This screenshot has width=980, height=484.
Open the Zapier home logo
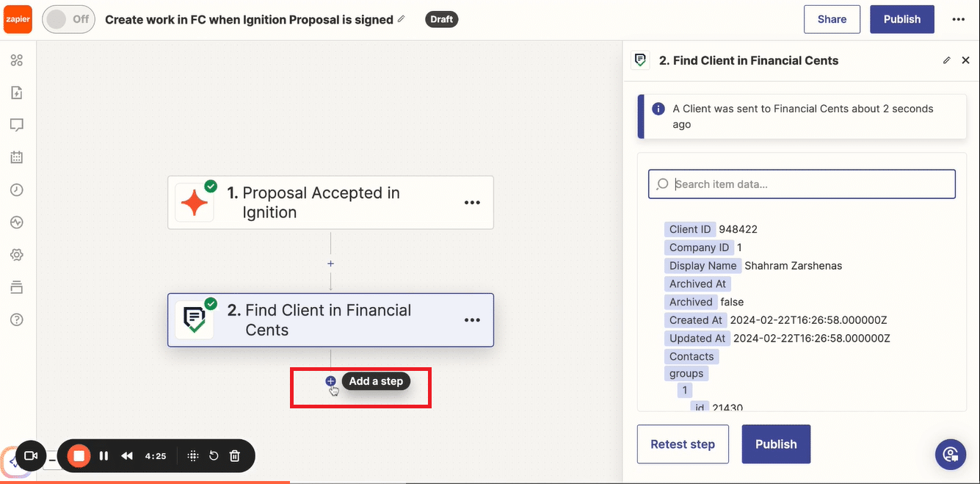point(18,20)
